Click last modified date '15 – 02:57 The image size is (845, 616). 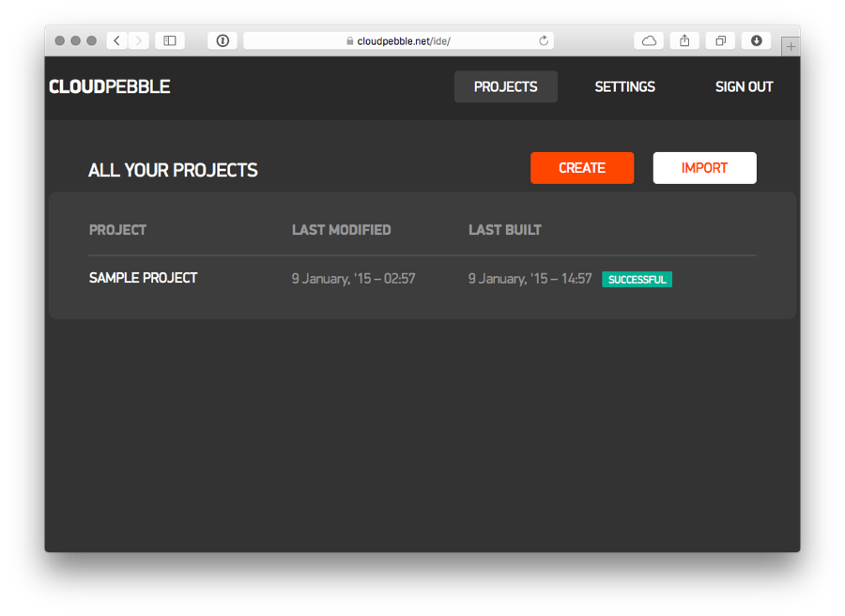pyautogui.click(x=354, y=279)
